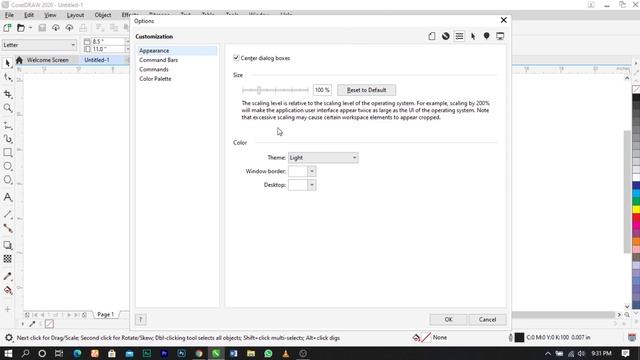Open the File menu
The width and height of the screenshot is (640, 360).
tap(9, 15)
